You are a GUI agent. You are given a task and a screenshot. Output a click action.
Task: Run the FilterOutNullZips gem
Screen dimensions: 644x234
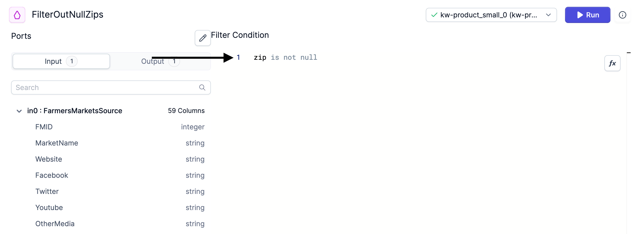[587, 15]
